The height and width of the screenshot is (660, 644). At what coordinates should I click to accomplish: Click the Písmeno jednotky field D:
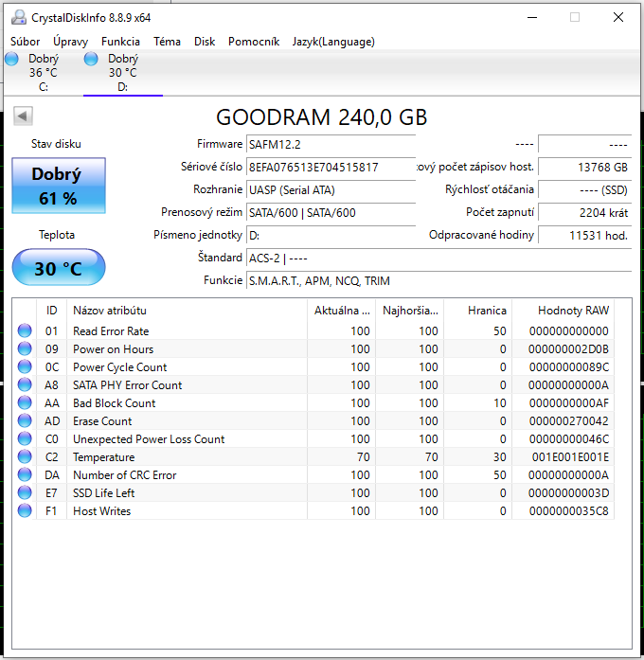click(x=331, y=235)
